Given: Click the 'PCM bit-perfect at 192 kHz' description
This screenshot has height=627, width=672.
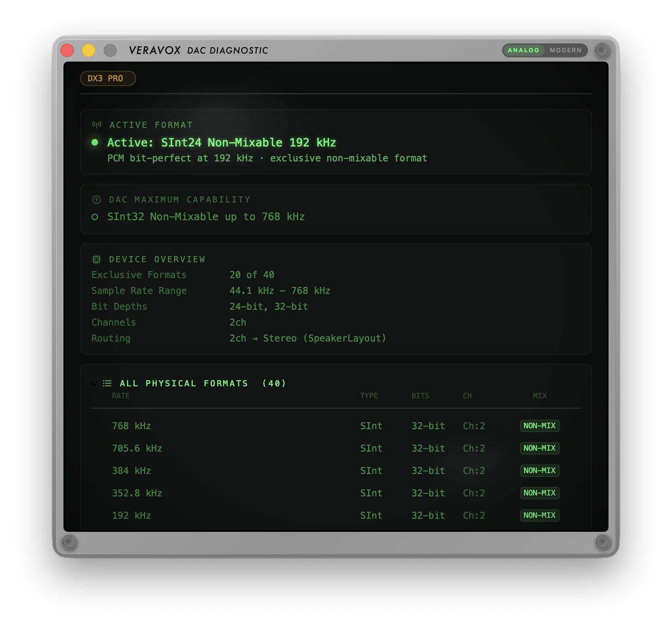Looking at the screenshot, I should (x=267, y=158).
